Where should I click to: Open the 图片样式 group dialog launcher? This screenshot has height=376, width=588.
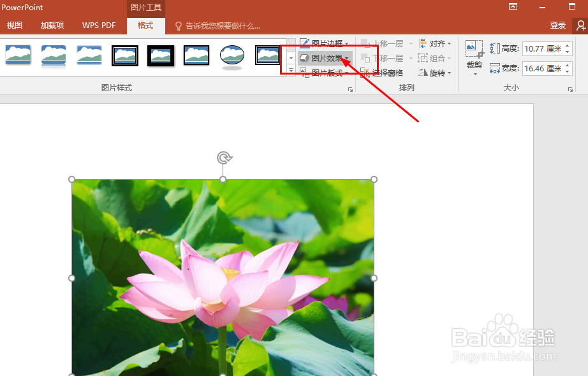point(350,89)
